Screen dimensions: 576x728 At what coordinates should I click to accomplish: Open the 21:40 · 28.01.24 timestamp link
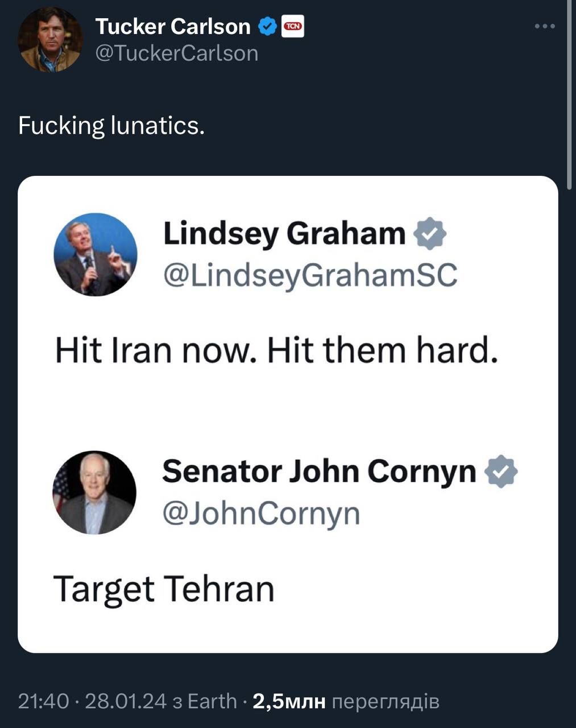click(93, 701)
